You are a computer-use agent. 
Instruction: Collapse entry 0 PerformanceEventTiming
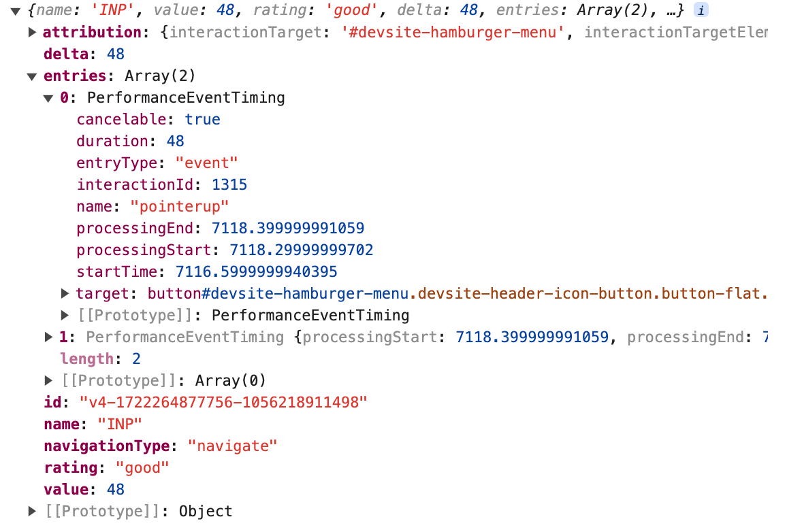click(x=48, y=98)
